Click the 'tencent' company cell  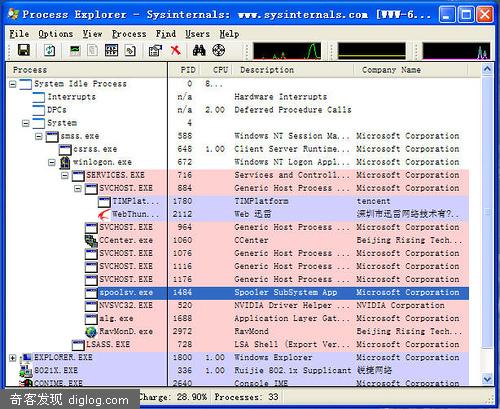pyautogui.click(x=373, y=201)
